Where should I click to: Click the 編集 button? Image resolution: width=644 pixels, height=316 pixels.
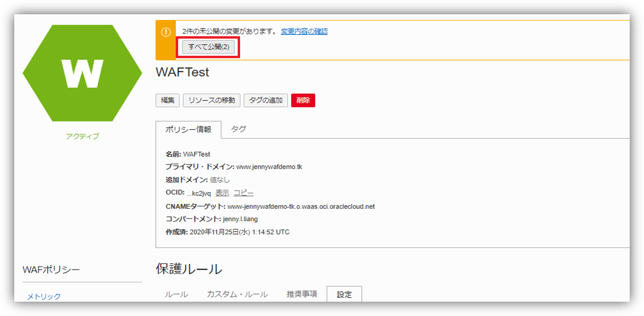point(167,101)
